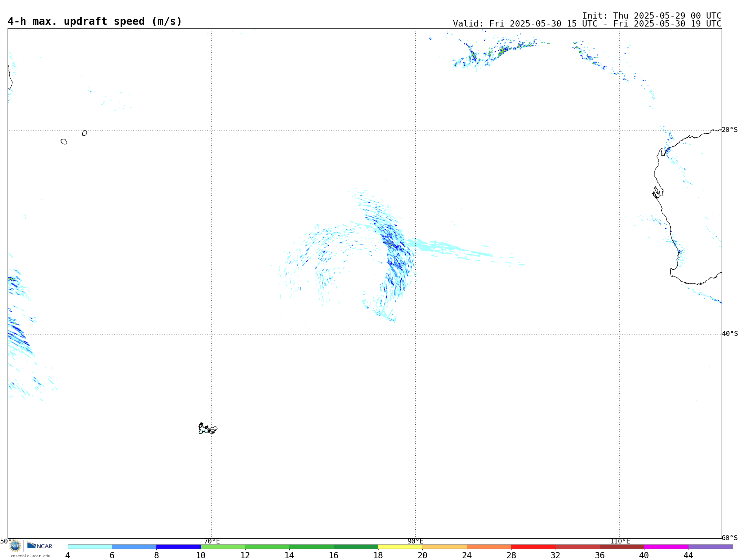Click the 90°E longitude label
The width and height of the screenshot is (744, 560).
click(415, 541)
